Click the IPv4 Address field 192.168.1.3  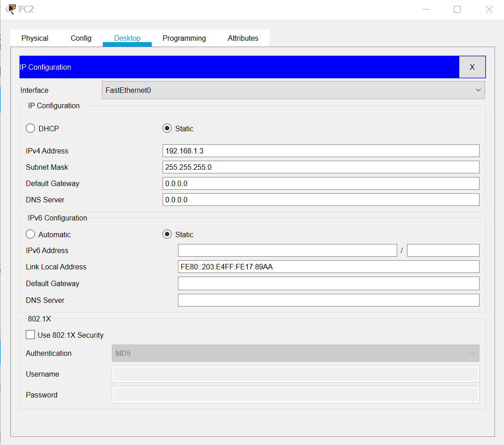[321, 151]
